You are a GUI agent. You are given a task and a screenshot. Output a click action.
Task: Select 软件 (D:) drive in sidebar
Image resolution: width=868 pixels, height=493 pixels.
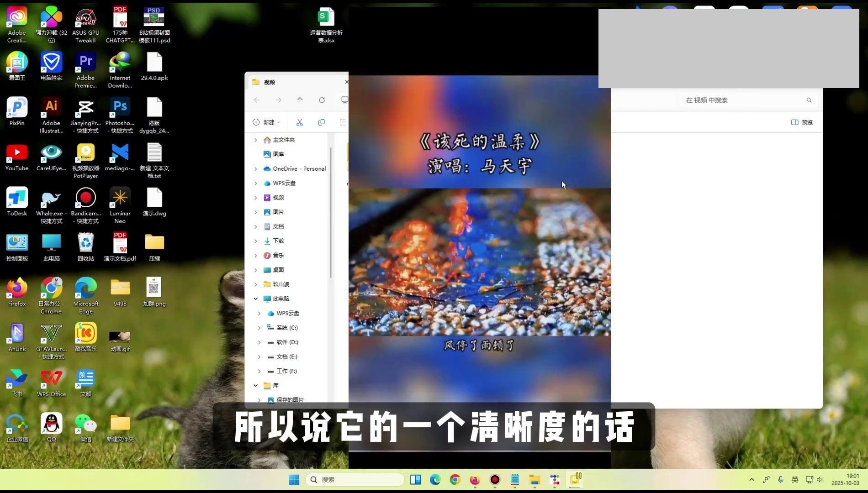(287, 342)
